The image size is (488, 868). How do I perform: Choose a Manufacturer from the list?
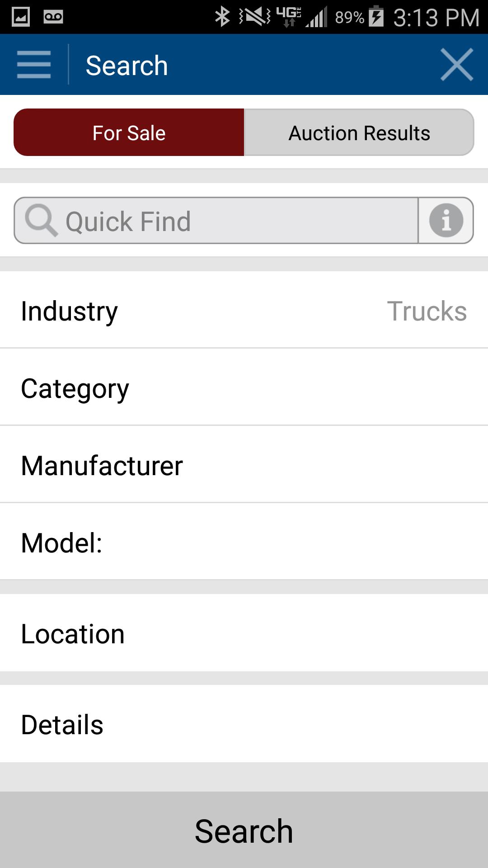tap(244, 466)
